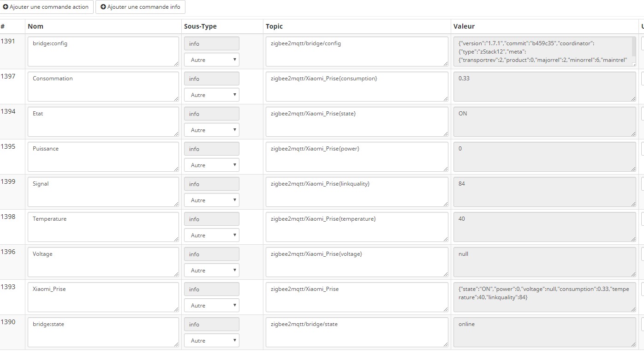
Task: Click the "Ajouter une commande action" button
Action: [46, 7]
